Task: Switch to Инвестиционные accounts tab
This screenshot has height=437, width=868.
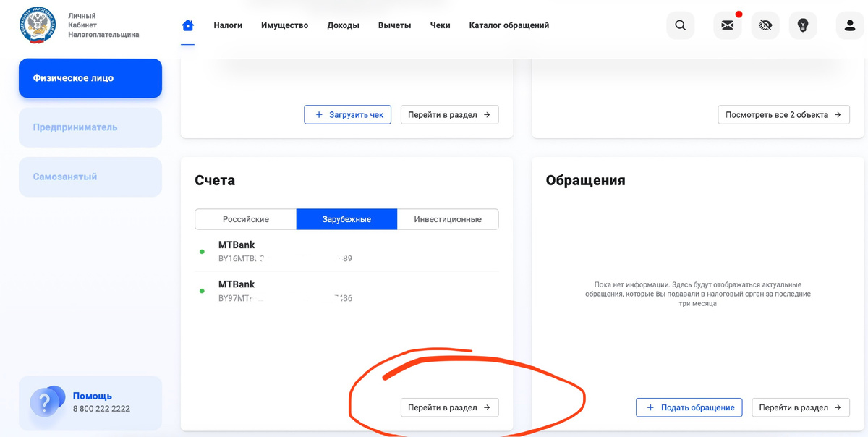Action: click(x=448, y=219)
